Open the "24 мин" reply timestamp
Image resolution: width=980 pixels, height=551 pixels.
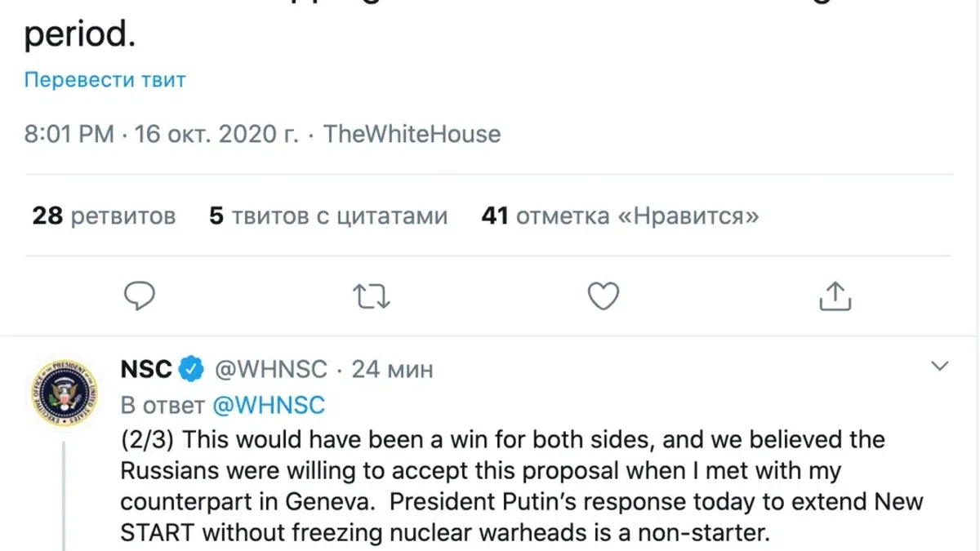coord(392,370)
